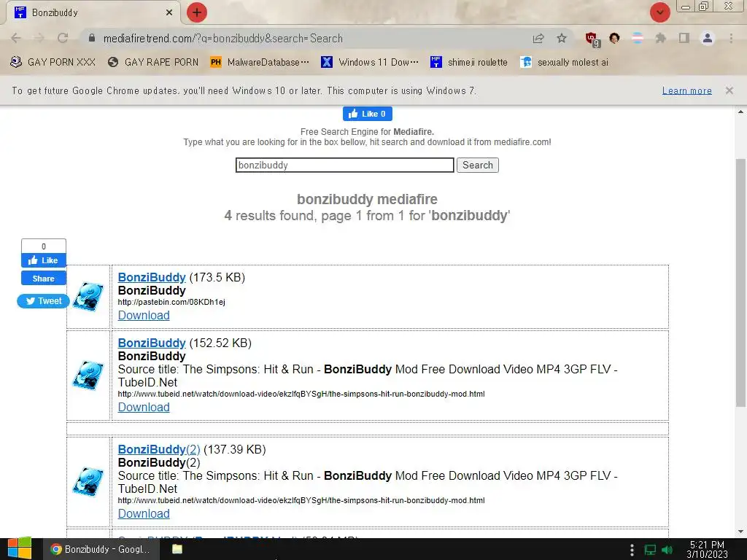Open the Windows Start menu
747x560 pixels.
[20, 549]
